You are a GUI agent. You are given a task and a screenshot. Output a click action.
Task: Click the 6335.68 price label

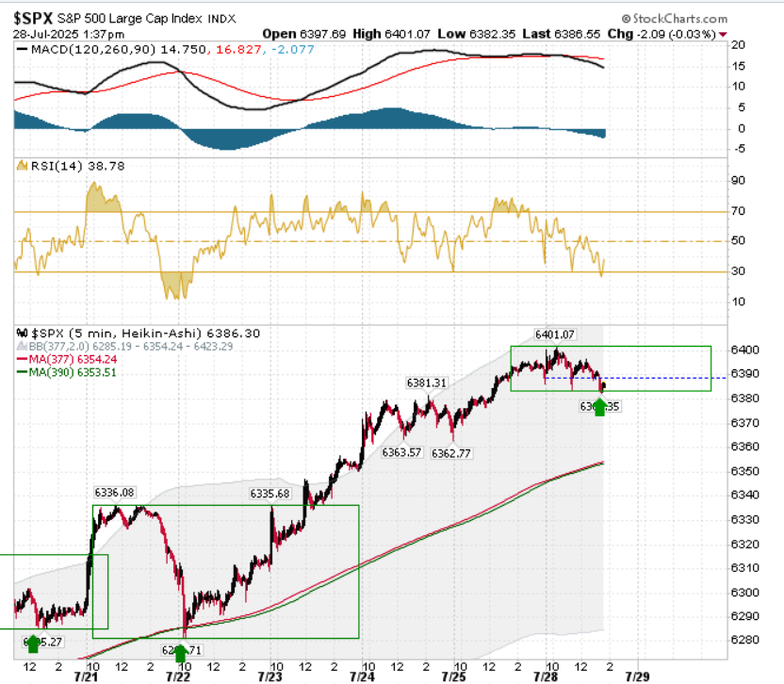tap(270, 494)
